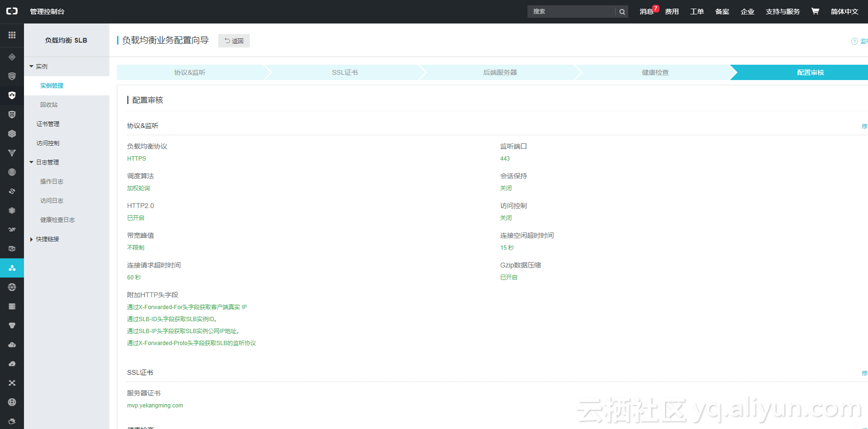Image resolution: width=868 pixels, height=429 pixels.
Task: Open the 企业 top menu
Action: point(747,12)
